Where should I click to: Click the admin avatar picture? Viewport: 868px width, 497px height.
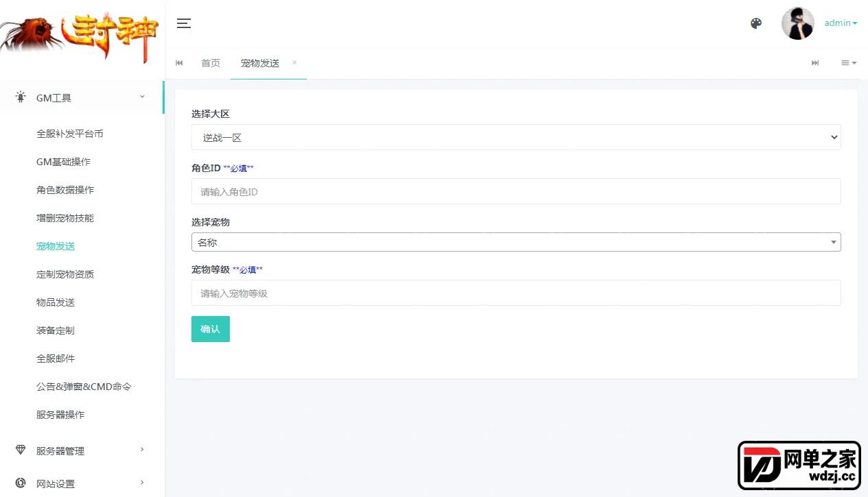(x=798, y=23)
